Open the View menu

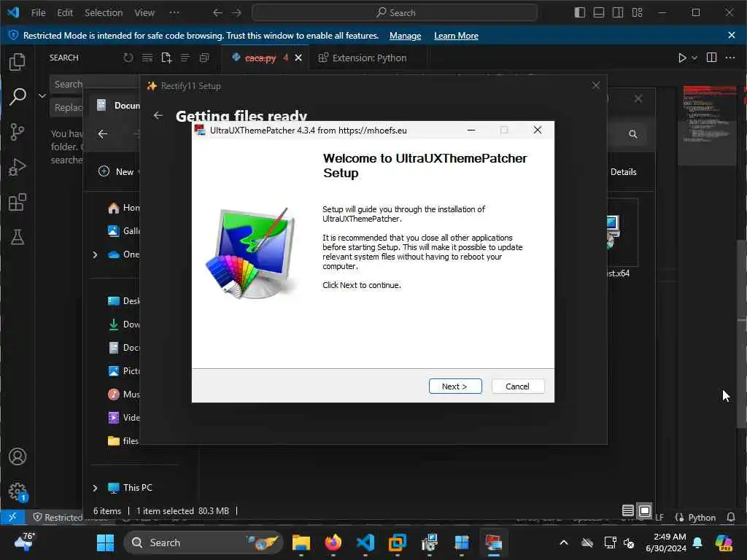144,13
